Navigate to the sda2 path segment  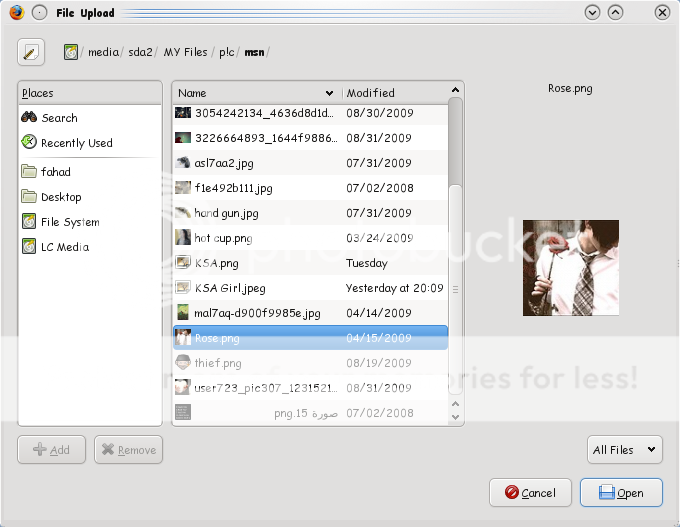(140, 52)
